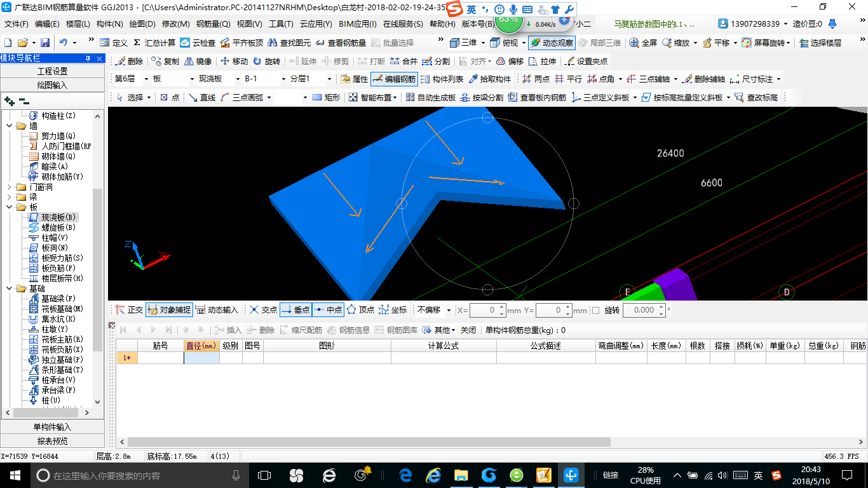
Task: Open the 钢筋量(Q) menu
Action: click(213, 24)
